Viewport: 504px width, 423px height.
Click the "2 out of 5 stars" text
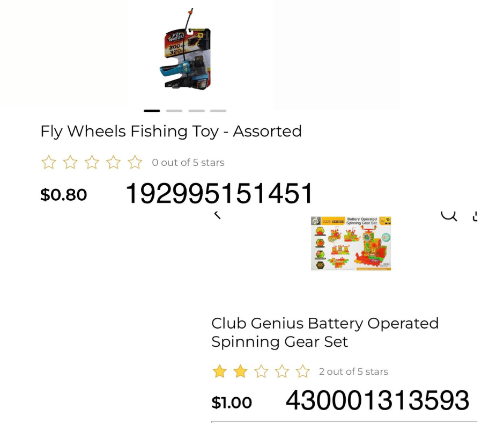(x=353, y=371)
